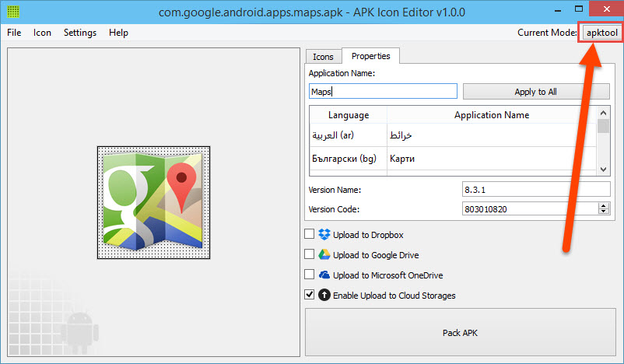
Task: Open the Icon menu
Action: (x=42, y=33)
